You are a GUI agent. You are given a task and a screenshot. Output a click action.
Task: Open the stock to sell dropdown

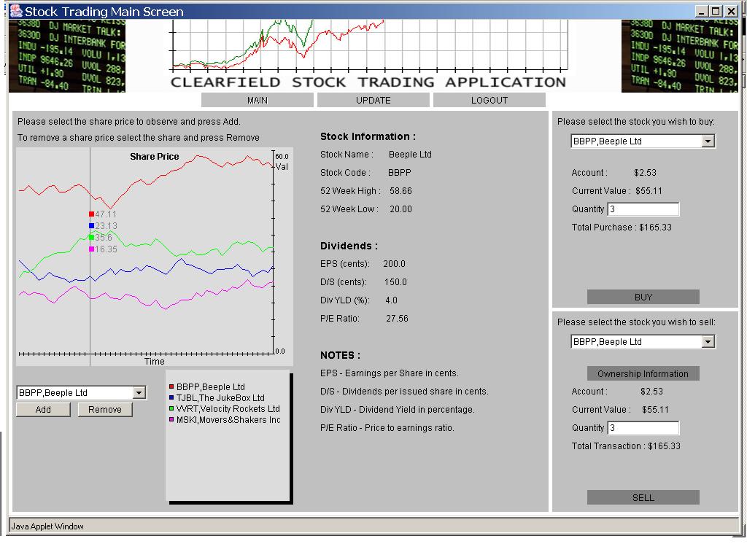click(708, 342)
